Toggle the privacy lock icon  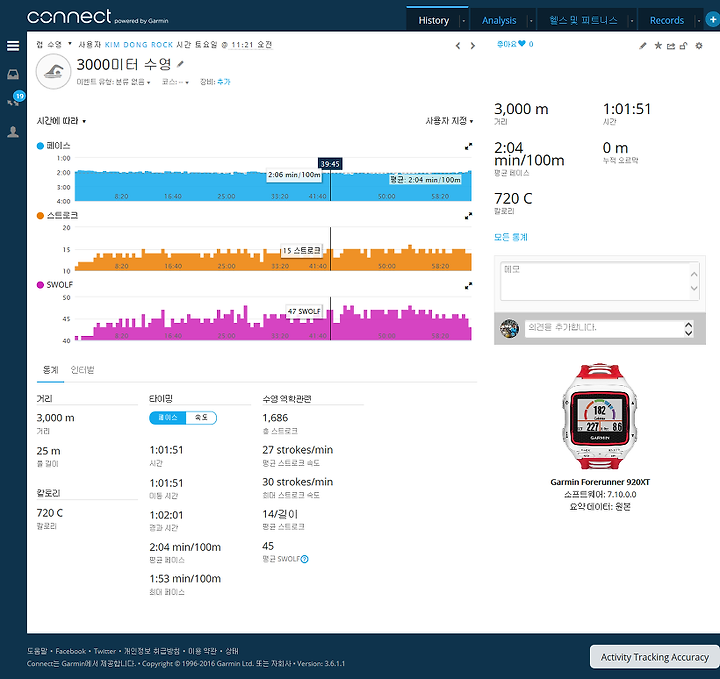pyautogui.click(x=684, y=45)
